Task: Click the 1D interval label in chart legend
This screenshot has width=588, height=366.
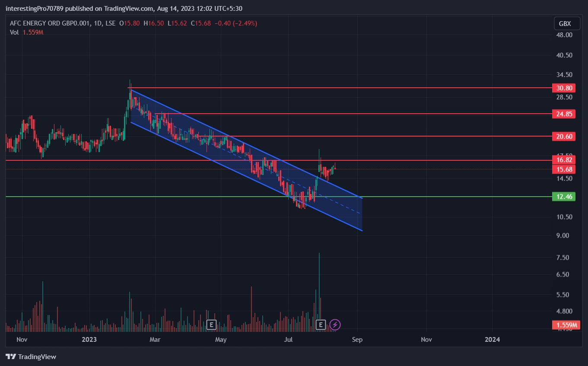Action: pyautogui.click(x=99, y=23)
